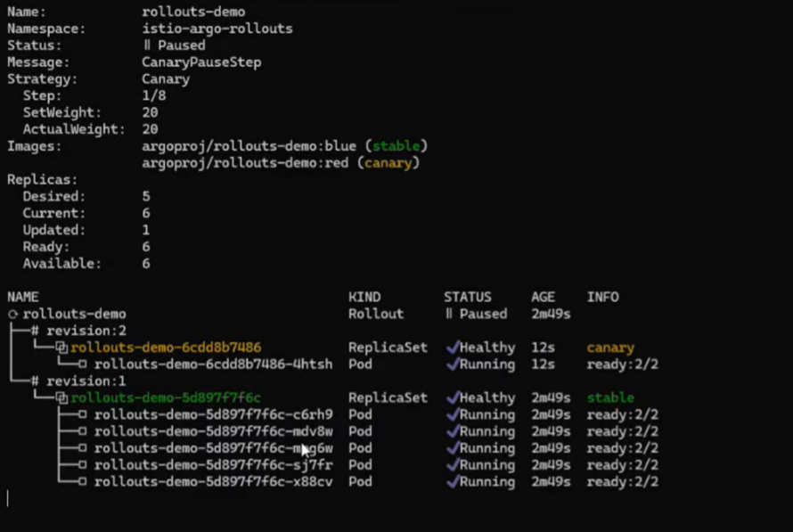Click the strategy value 'Canary'
This screenshot has height=532, width=793.
(x=166, y=79)
